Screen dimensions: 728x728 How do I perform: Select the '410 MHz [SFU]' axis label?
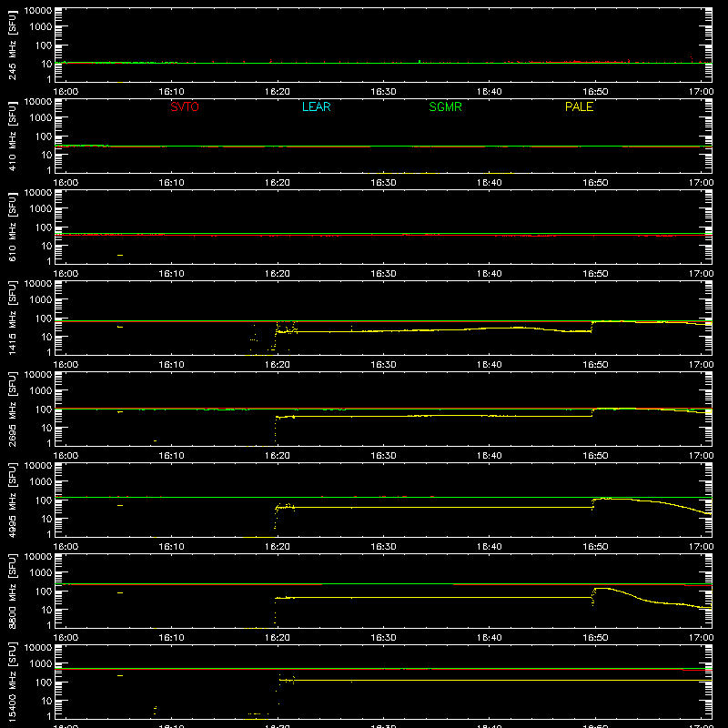(x=13, y=136)
